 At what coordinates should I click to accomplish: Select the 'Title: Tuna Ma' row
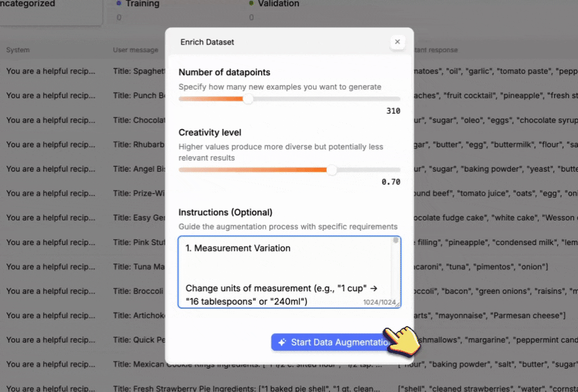coord(139,267)
